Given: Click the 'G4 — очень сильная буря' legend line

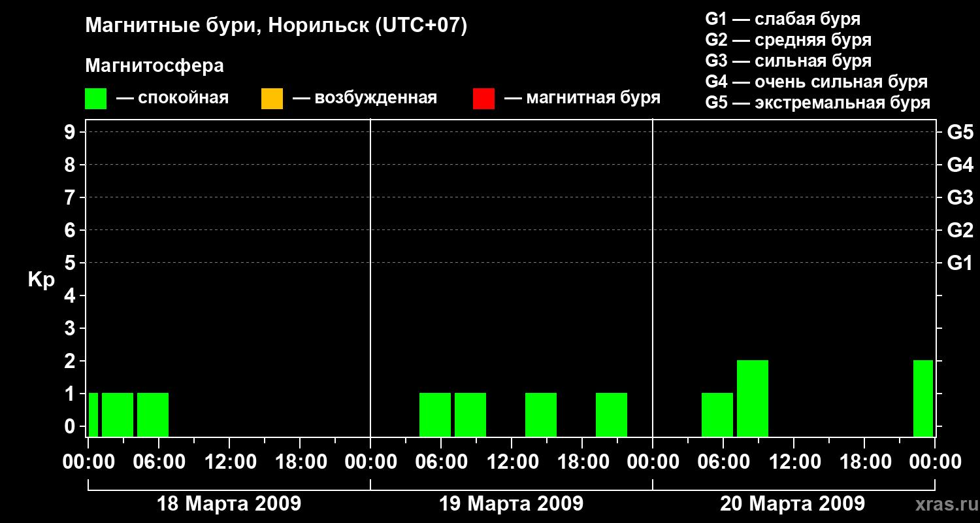Looking at the screenshot, I should [x=817, y=82].
